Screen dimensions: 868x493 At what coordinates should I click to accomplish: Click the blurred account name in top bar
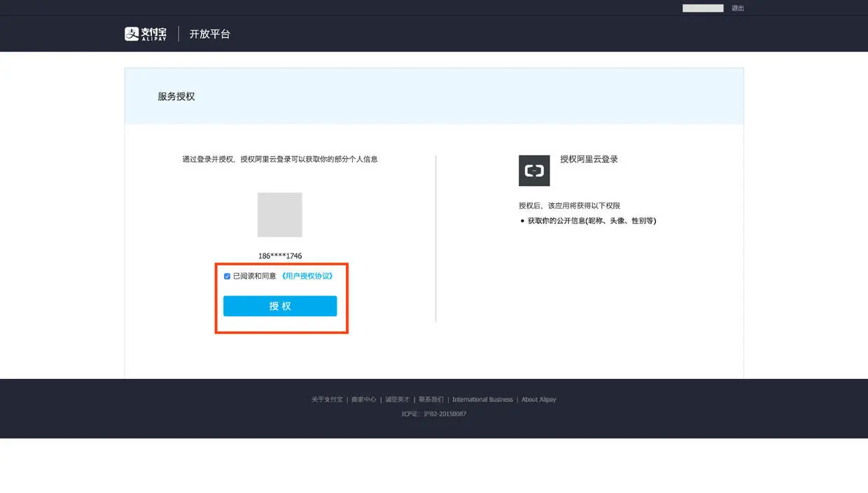click(703, 8)
